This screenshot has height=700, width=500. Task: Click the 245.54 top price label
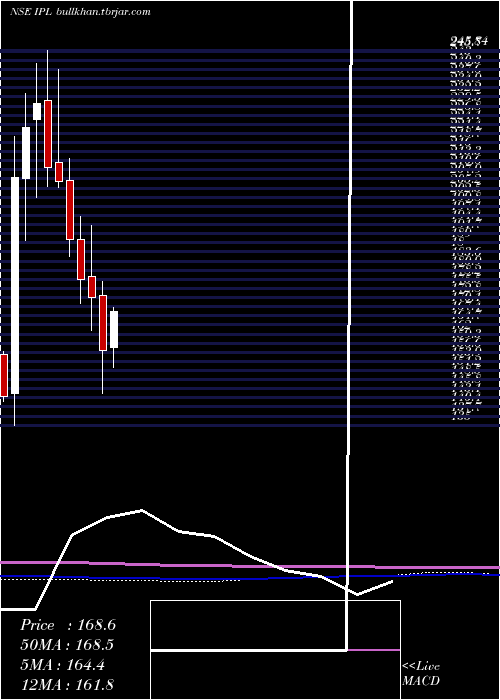click(x=468, y=42)
